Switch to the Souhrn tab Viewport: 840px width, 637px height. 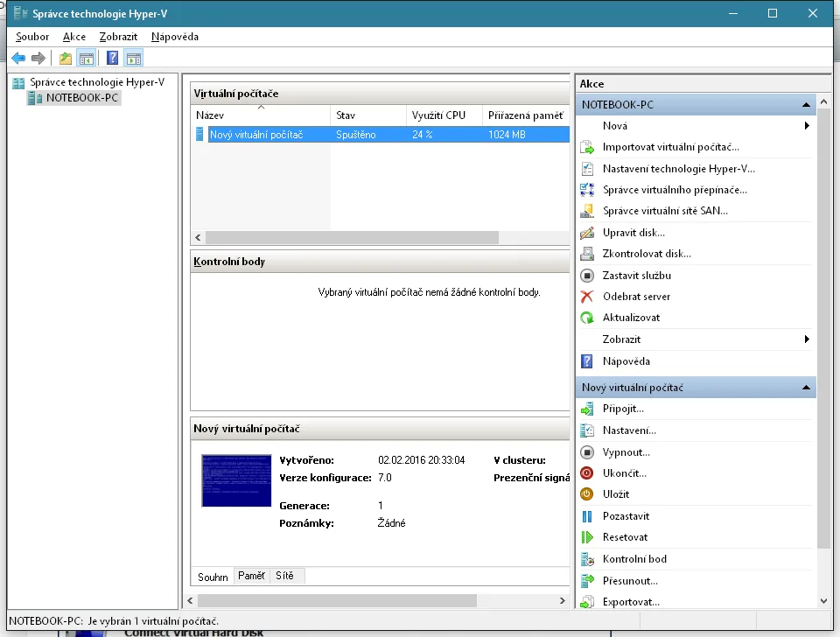(x=213, y=577)
